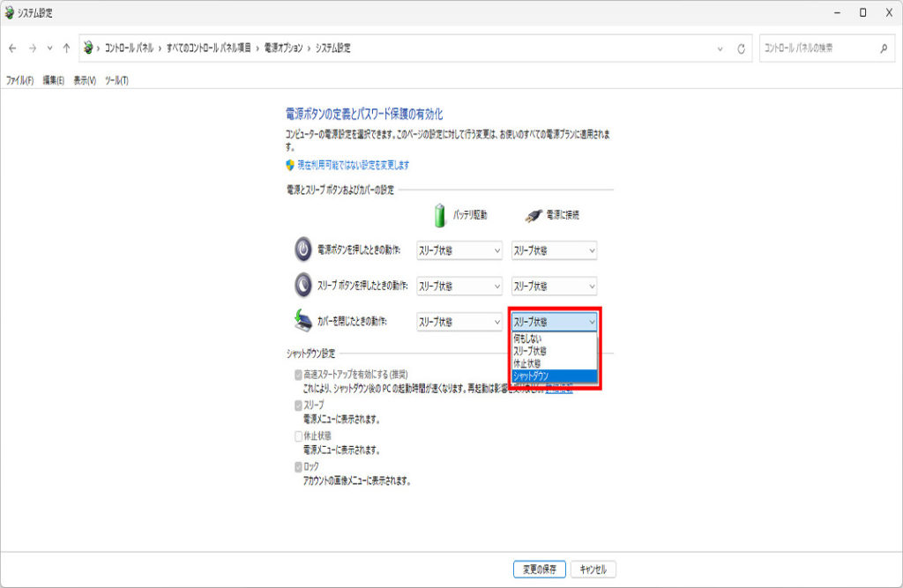
Task: Click the search magnifier icon
Action: (x=884, y=48)
